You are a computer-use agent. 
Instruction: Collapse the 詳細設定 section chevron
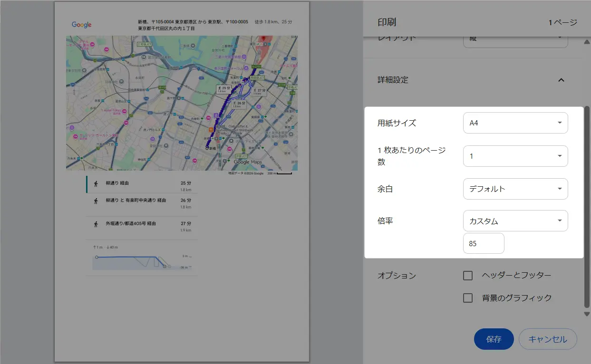click(561, 80)
